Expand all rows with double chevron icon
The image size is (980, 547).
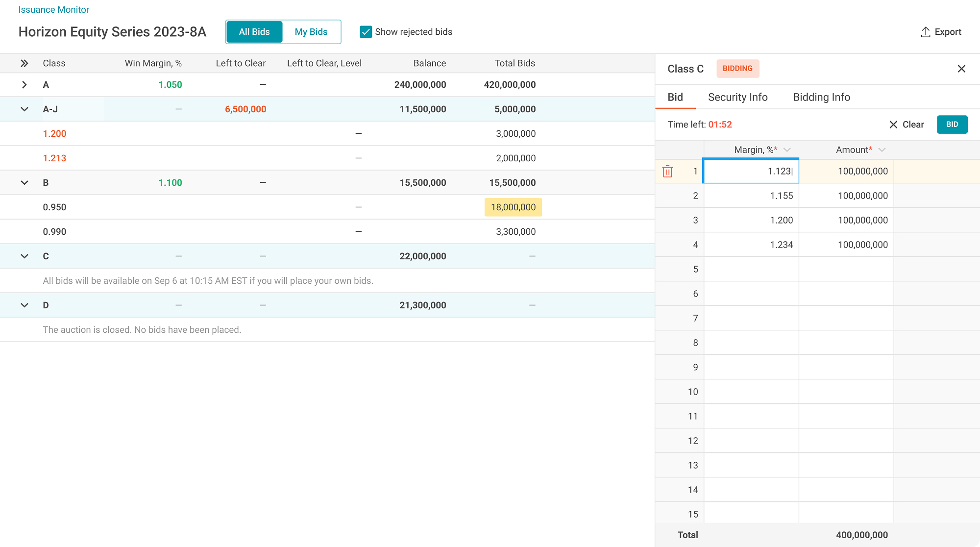[x=24, y=63]
